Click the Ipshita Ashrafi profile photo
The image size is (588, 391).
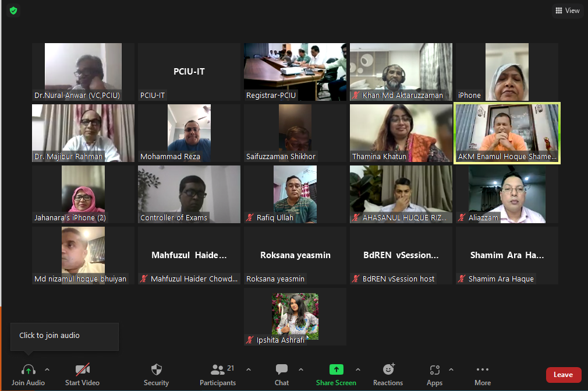click(295, 316)
